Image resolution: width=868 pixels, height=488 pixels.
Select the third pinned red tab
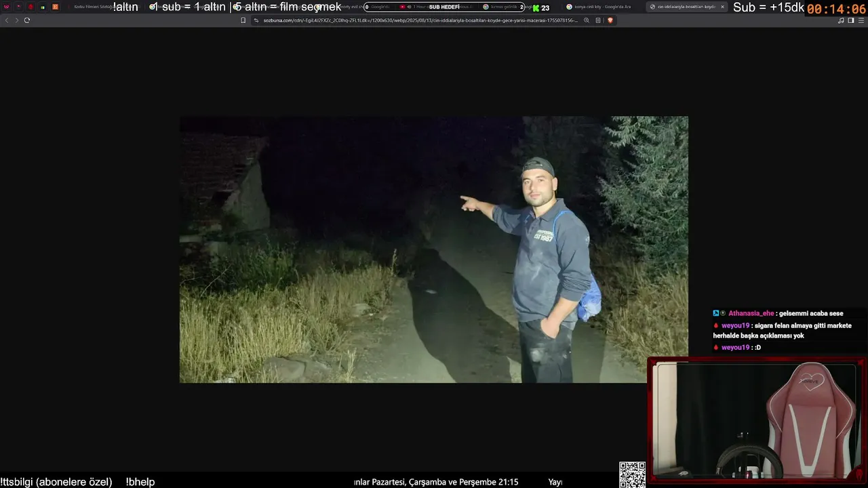click(31, 7)
